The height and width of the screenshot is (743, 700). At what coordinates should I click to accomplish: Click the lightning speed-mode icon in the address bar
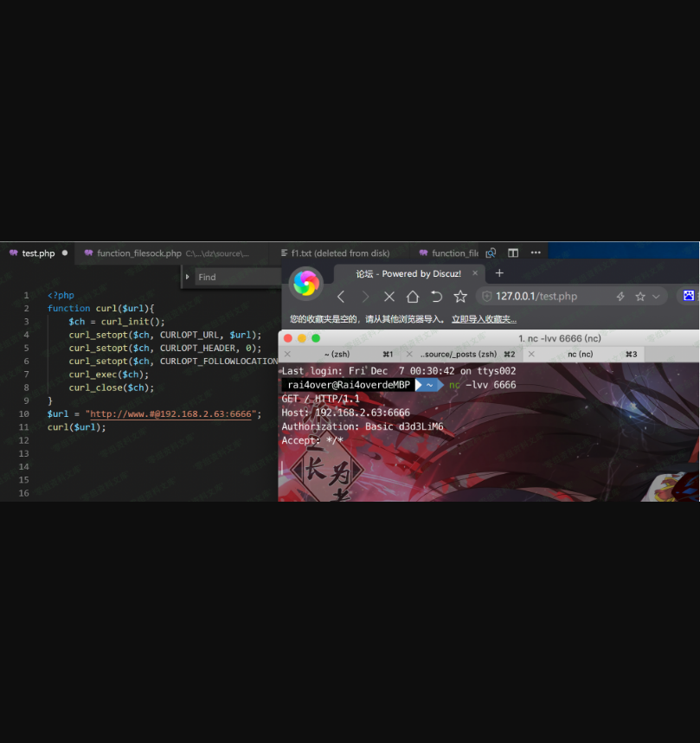coord(620,297)
